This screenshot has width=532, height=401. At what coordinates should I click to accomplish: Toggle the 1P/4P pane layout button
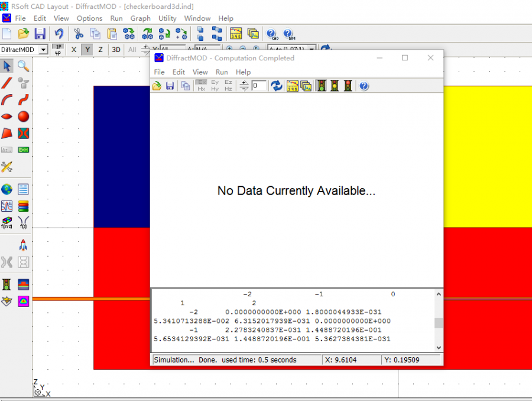click(59, 50)
